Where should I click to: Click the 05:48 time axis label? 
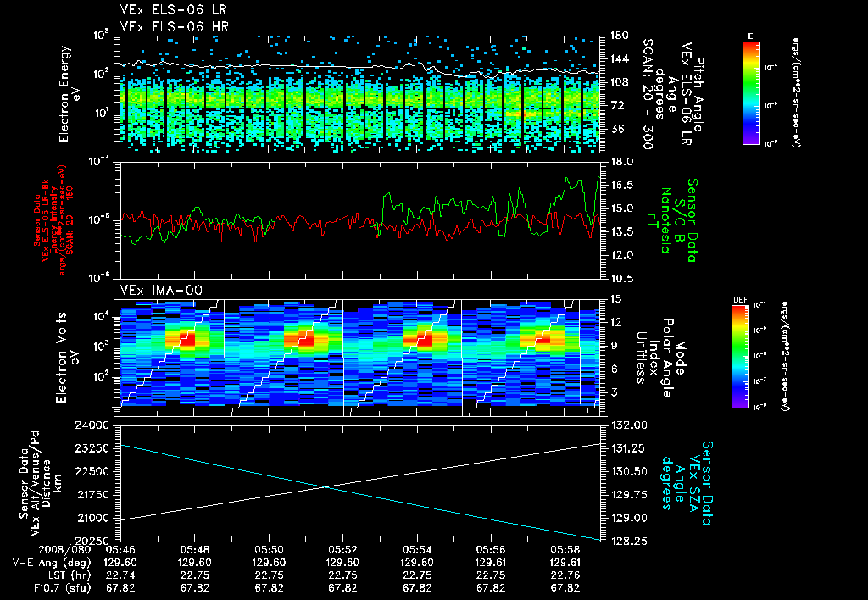click(194, 550)
